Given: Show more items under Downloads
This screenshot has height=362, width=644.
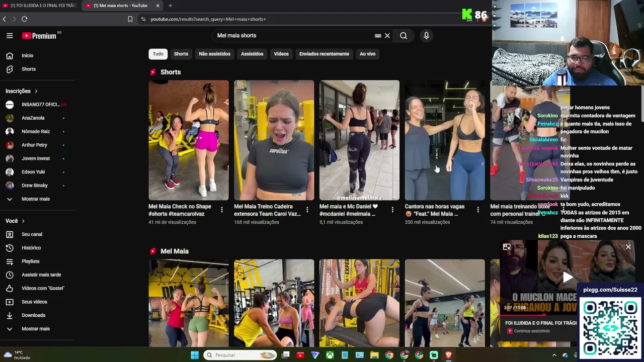Looking at the screenshot, I should [35, 329].
